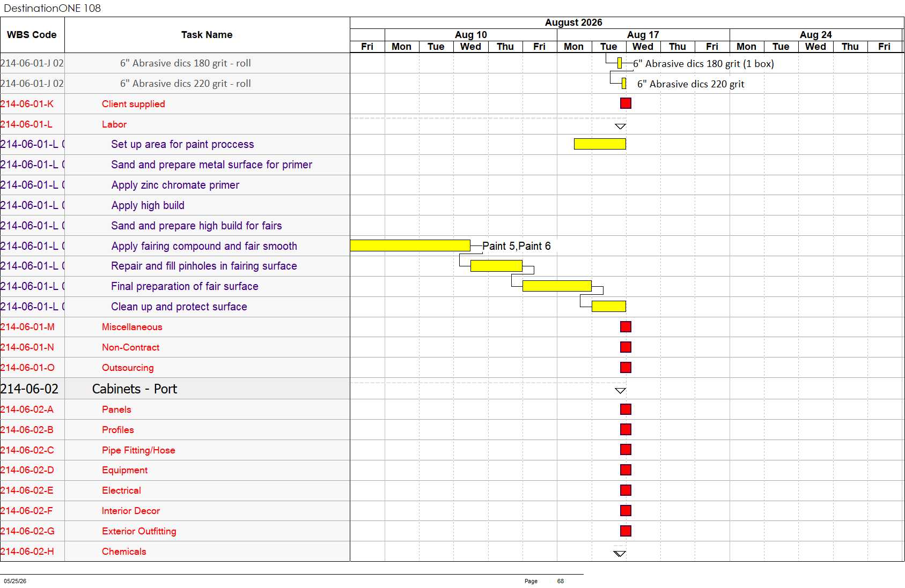Select task 6" Abrasive dics 220 grit - roll

click(x=186, y=84)
